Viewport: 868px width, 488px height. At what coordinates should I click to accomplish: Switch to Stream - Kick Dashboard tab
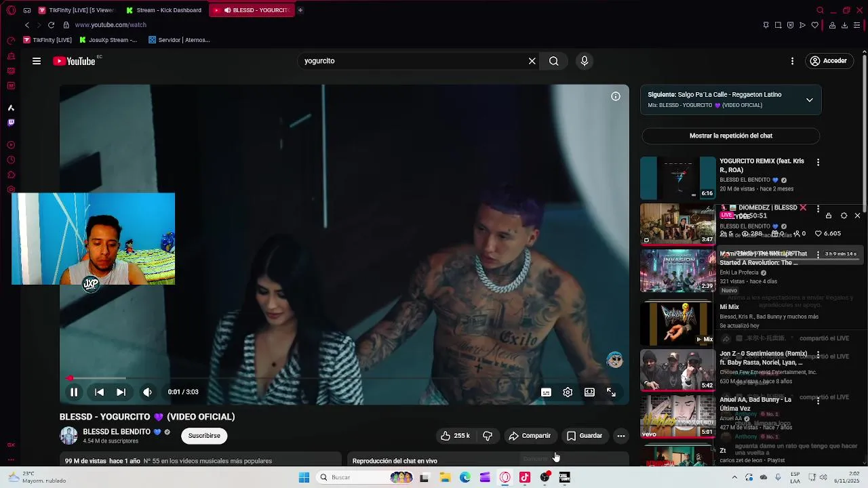[164, 10]
